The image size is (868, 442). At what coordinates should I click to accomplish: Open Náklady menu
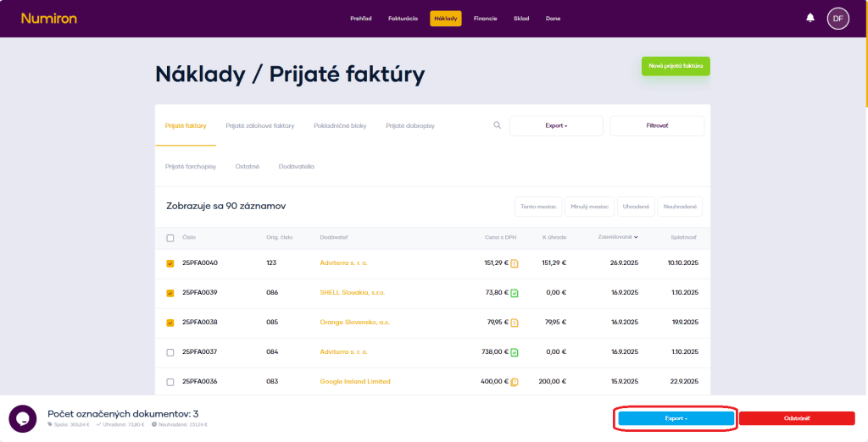(x=446, y=19)
